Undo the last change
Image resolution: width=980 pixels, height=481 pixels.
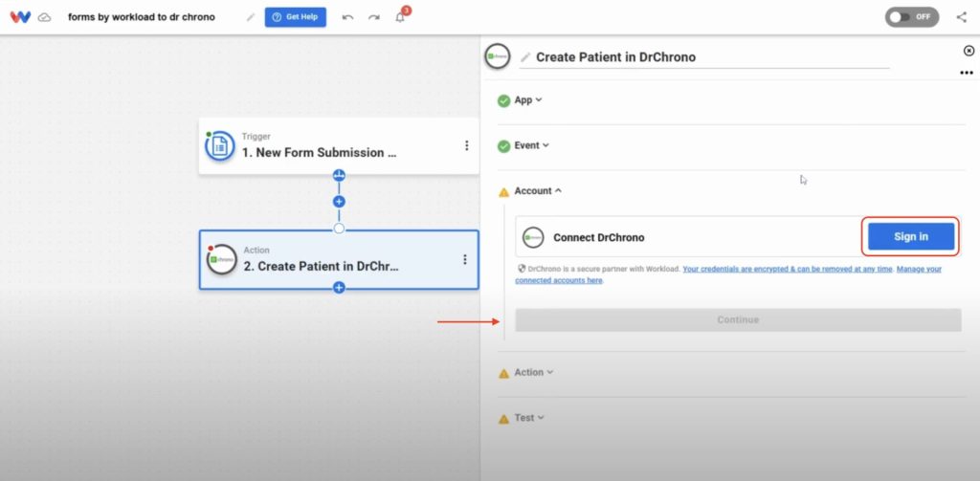click(x=347, y=17)
